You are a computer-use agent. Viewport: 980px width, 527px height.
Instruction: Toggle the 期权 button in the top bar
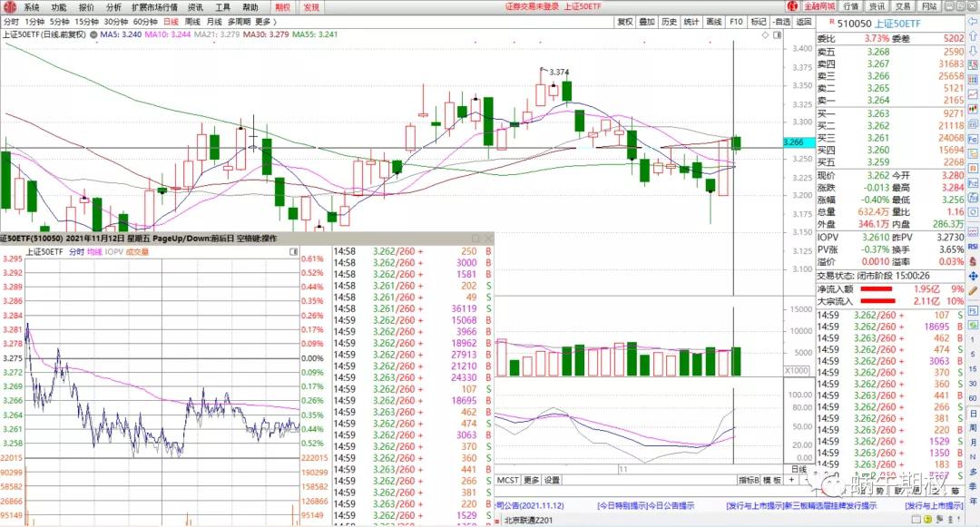[x=283, y=6]
